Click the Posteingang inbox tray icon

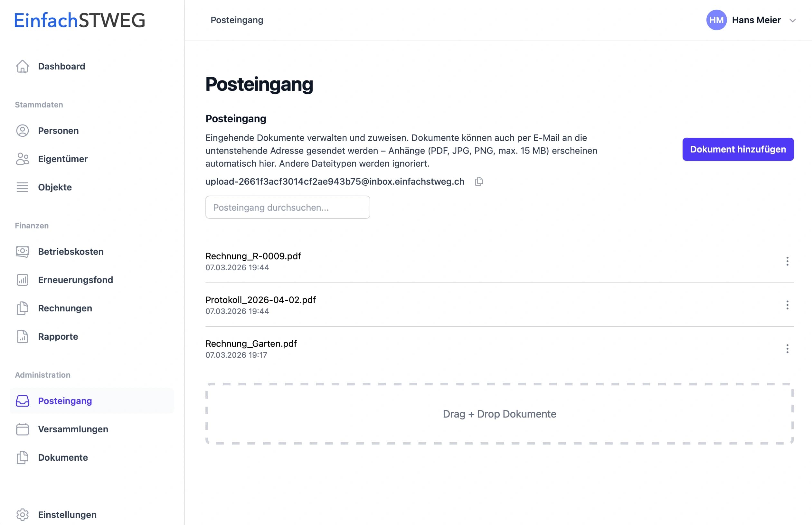point(22,401)
